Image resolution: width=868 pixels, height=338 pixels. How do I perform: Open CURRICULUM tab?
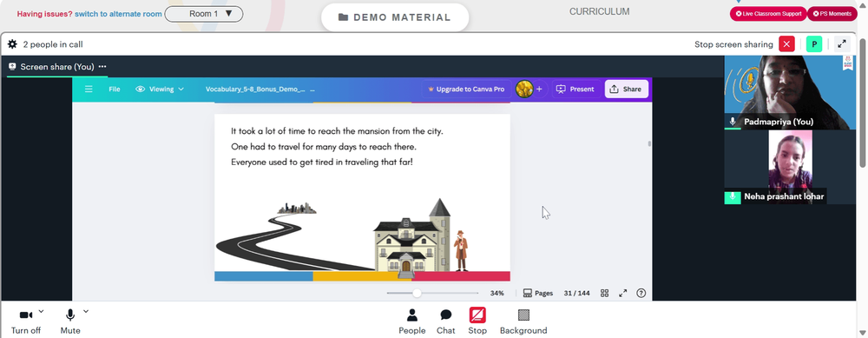click(x=599, y=11)
